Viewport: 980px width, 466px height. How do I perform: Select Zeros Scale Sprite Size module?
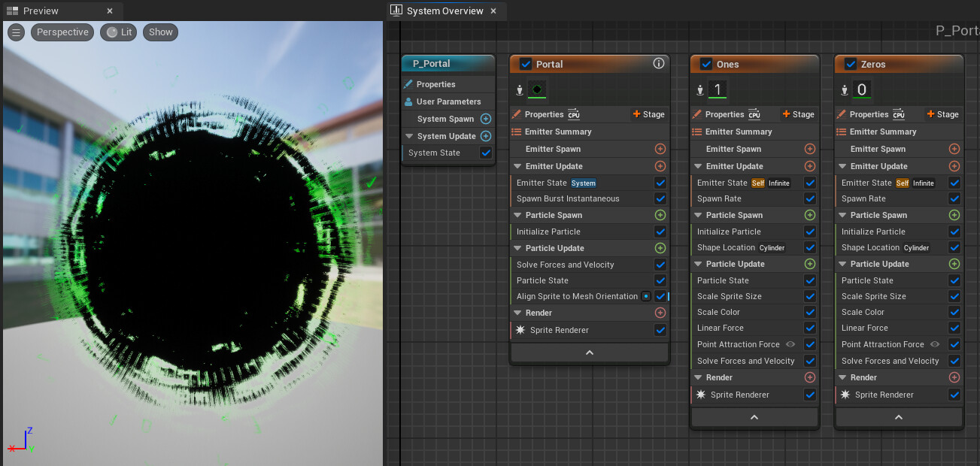point(899,296)
